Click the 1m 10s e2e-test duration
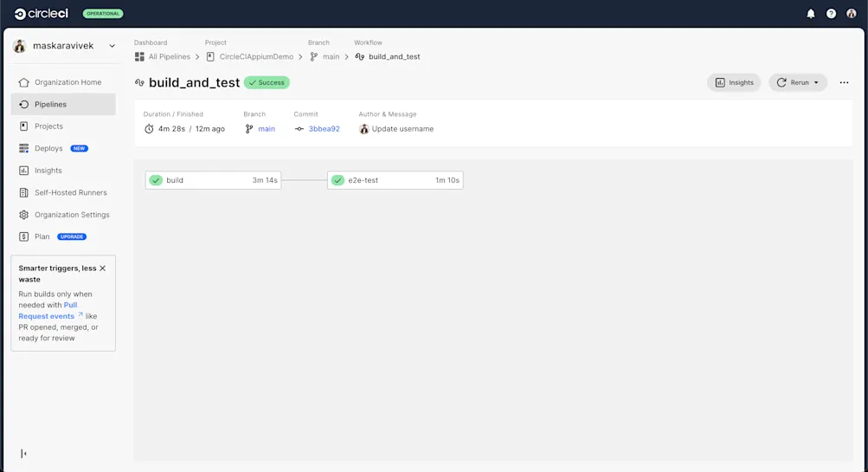Image resolution: width=868 pixels, height=472 pixels. 447,180
